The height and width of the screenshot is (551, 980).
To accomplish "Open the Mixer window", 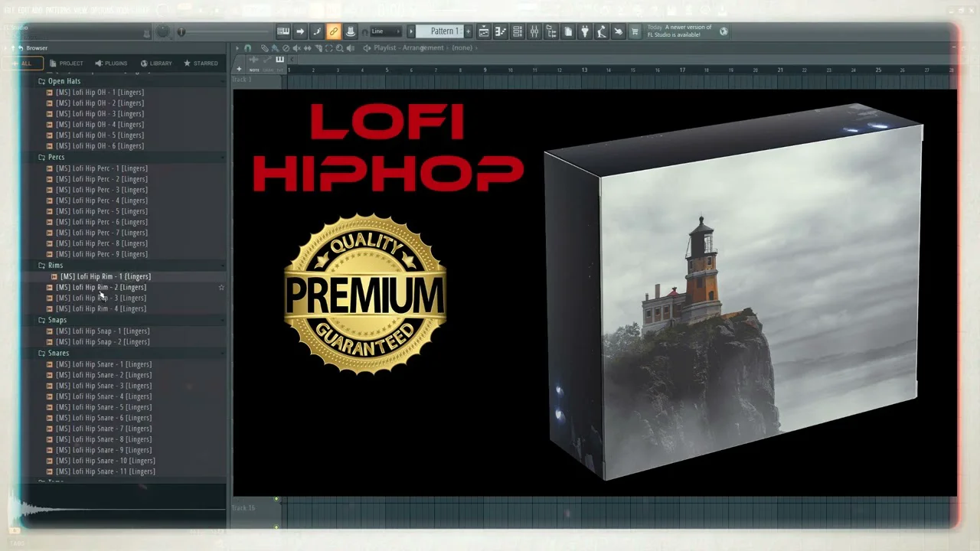I will click(534, 31).
